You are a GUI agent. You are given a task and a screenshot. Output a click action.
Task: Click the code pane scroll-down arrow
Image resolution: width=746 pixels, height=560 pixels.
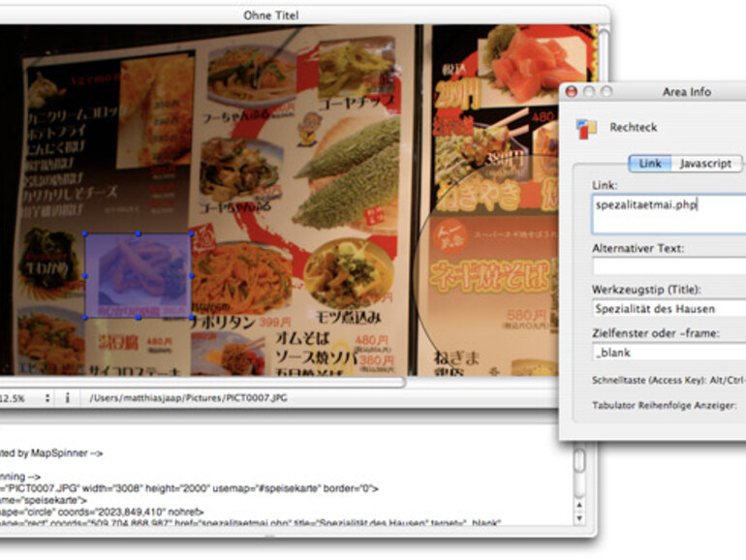579,518
